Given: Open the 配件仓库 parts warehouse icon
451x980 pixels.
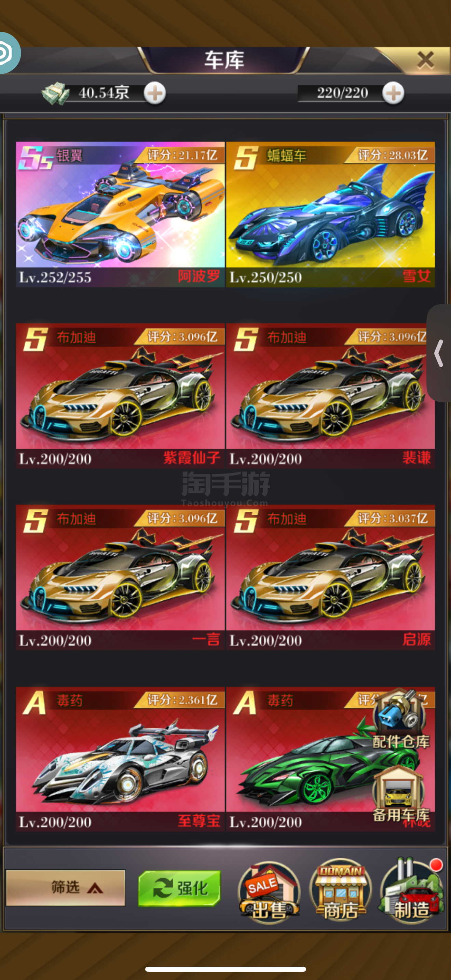Looking at the screenshot, I should click(400, 719).
